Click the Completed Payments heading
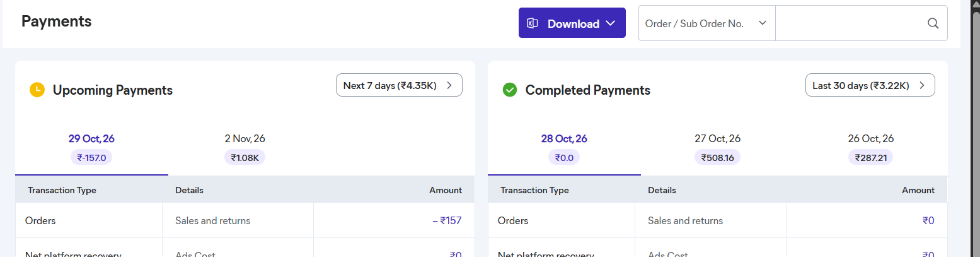 point(588,90)
